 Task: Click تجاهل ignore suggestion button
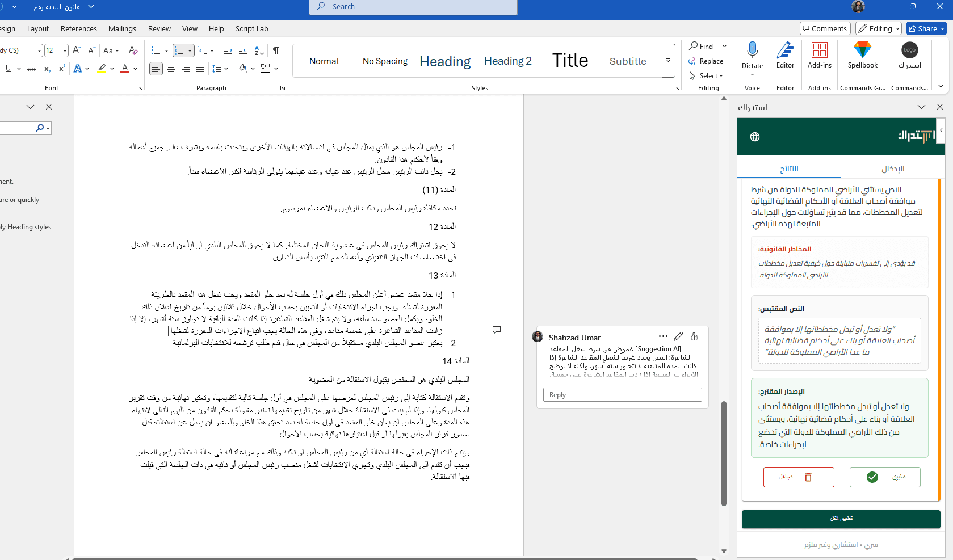(799, 477)
